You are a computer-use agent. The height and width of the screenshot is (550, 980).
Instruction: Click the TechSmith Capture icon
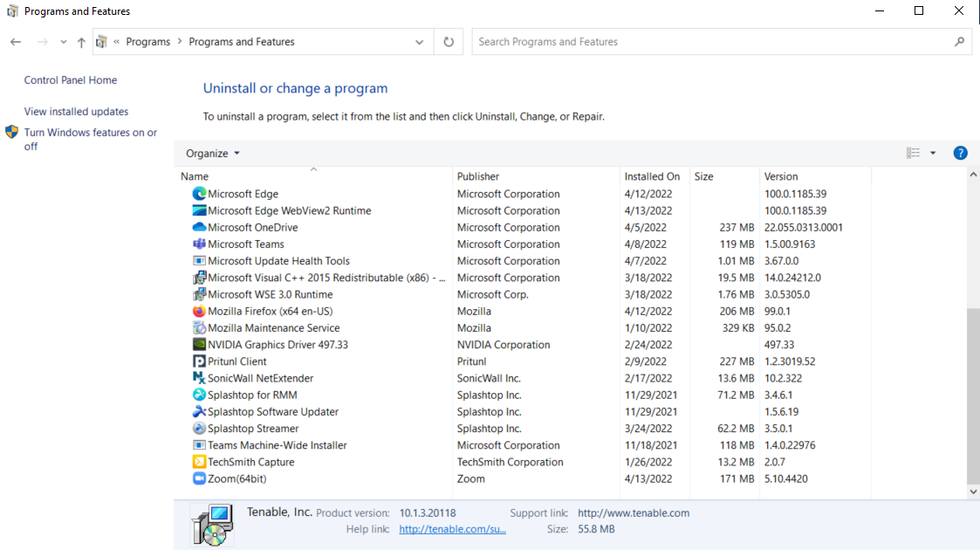point(199,462)
